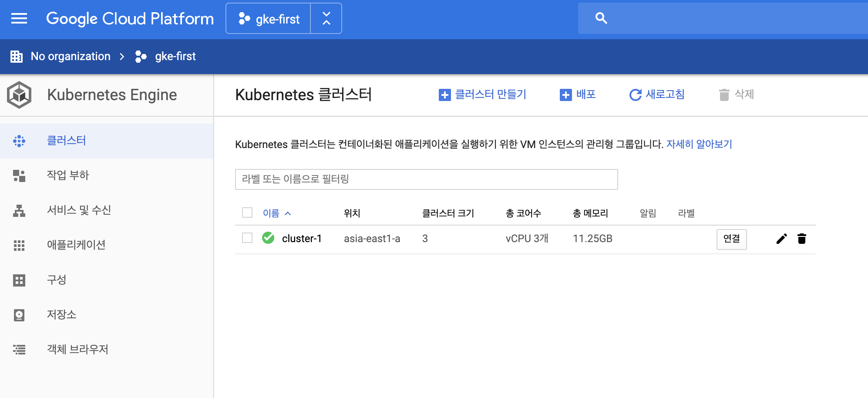
Task: Open the gke-first breadcrumb link
Action: click(x=175, y=56)
